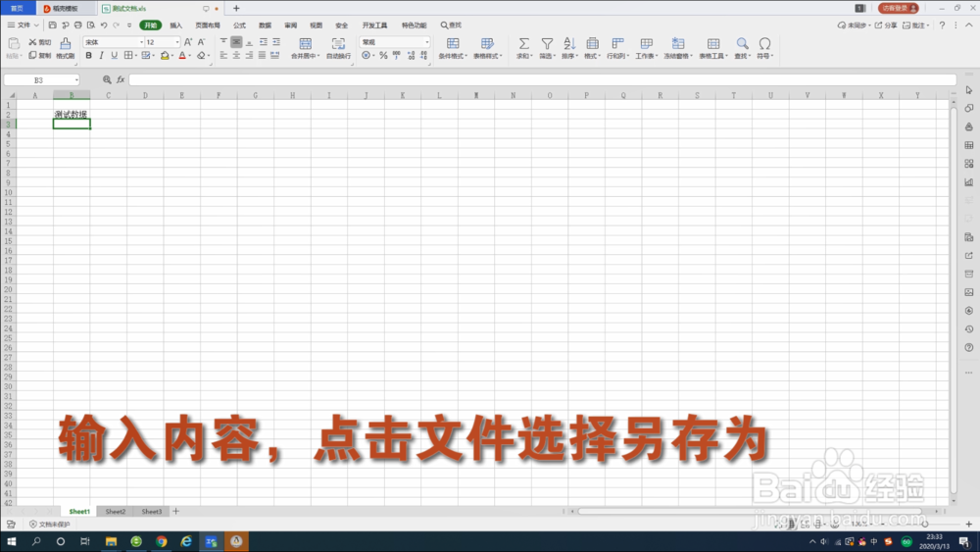Switch to the Sheet3 worksheet tab
980x552 pixels.
151,512
